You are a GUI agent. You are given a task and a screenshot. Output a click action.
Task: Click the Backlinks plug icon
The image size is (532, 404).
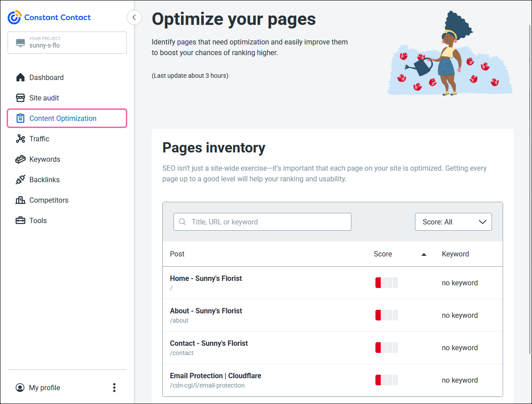[20, 180]
